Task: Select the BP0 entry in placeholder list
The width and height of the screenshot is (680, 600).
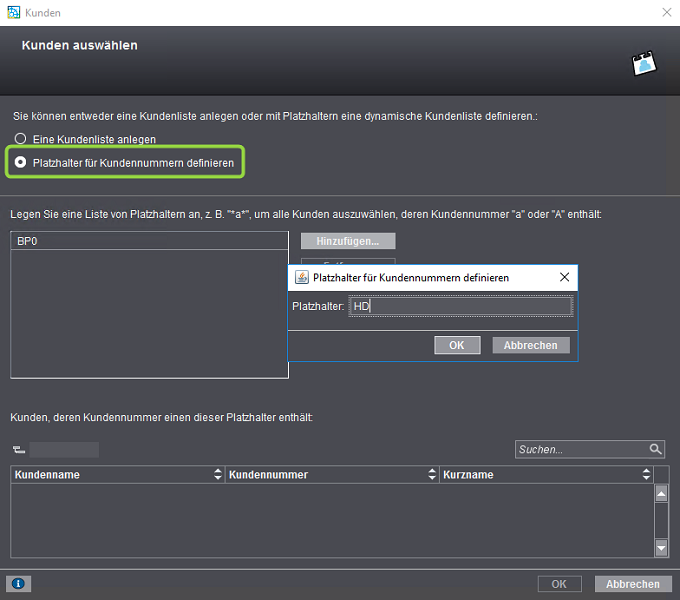Action: (x=149, y=242)
